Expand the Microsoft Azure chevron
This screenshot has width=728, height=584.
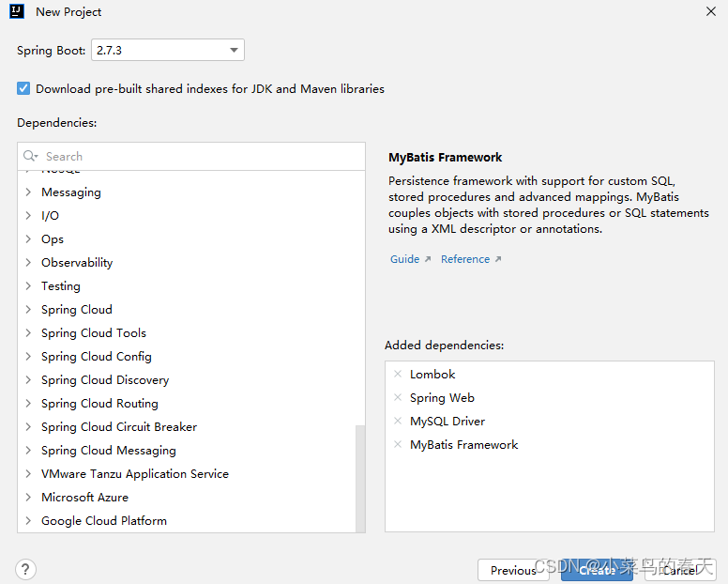point(28,497)
